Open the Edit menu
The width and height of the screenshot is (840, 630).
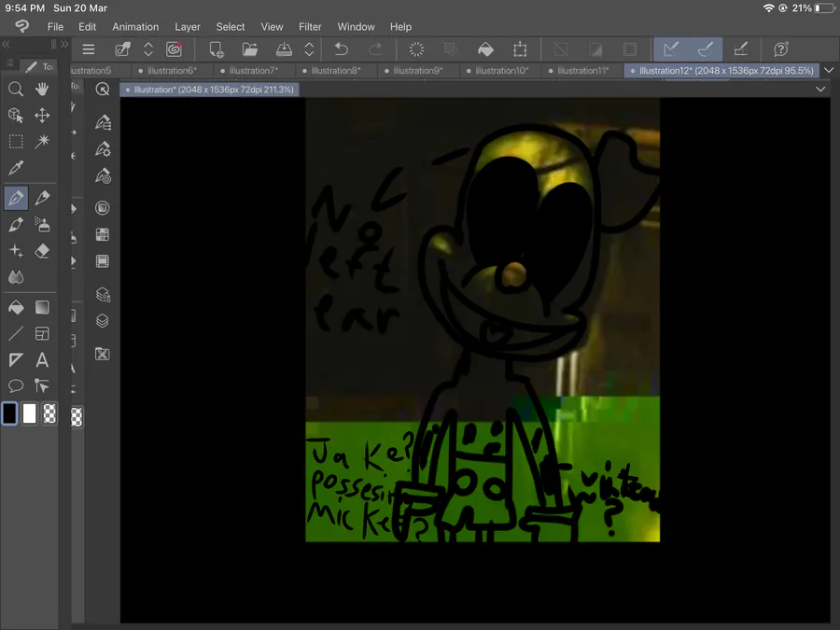click(x=88, y=27)
